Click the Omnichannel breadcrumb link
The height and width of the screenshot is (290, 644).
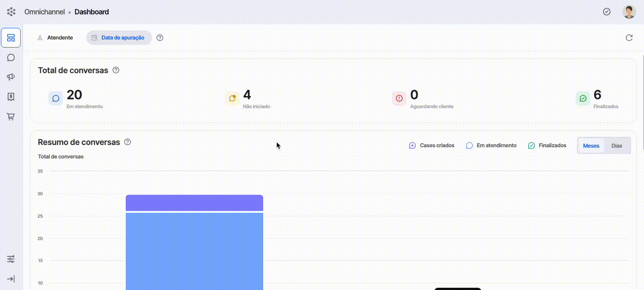coord(44,12)
